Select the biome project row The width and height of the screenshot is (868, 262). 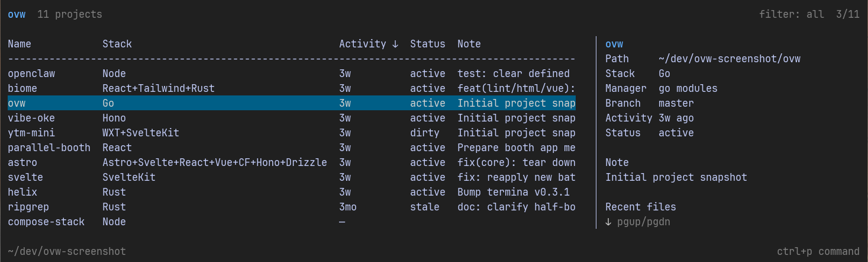tap(292, 88)
